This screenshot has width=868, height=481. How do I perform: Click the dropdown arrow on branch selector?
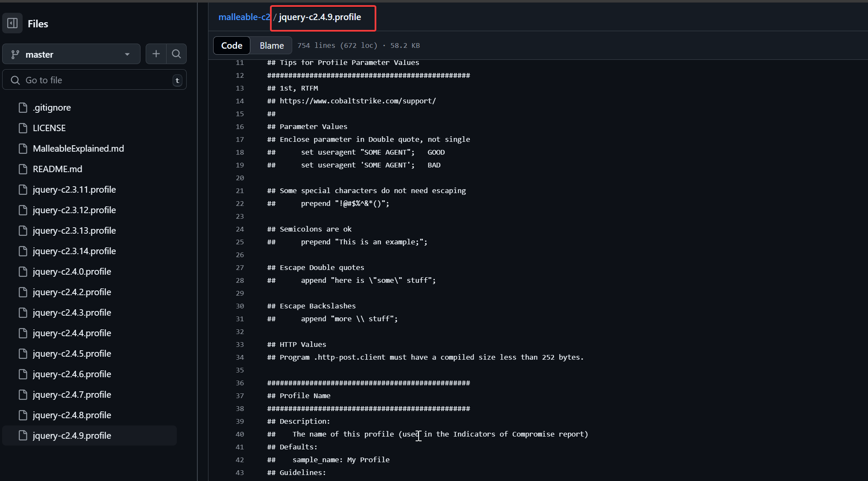point(127,54)
